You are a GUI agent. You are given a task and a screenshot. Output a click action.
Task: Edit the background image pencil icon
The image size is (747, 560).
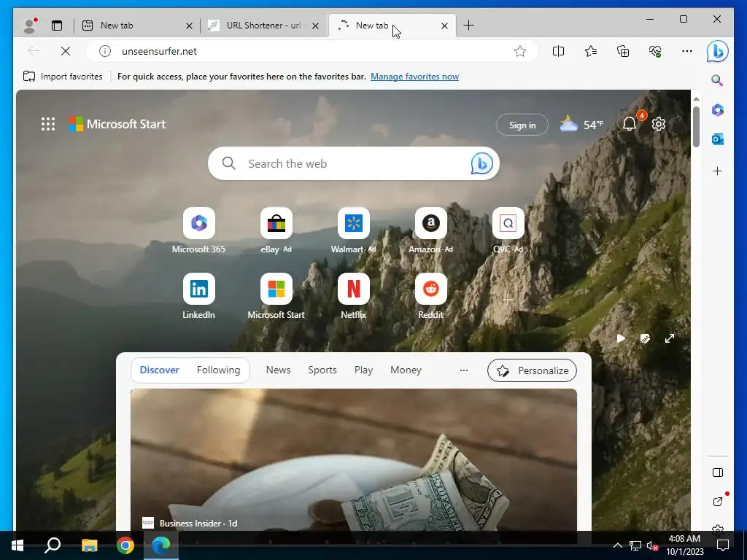pos(645,338)
